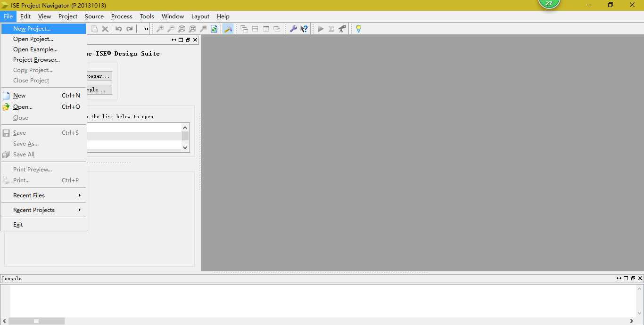This screenshot has height=325, width=644.
Task: Click the green Refresh icon
Action: [214, 29]
